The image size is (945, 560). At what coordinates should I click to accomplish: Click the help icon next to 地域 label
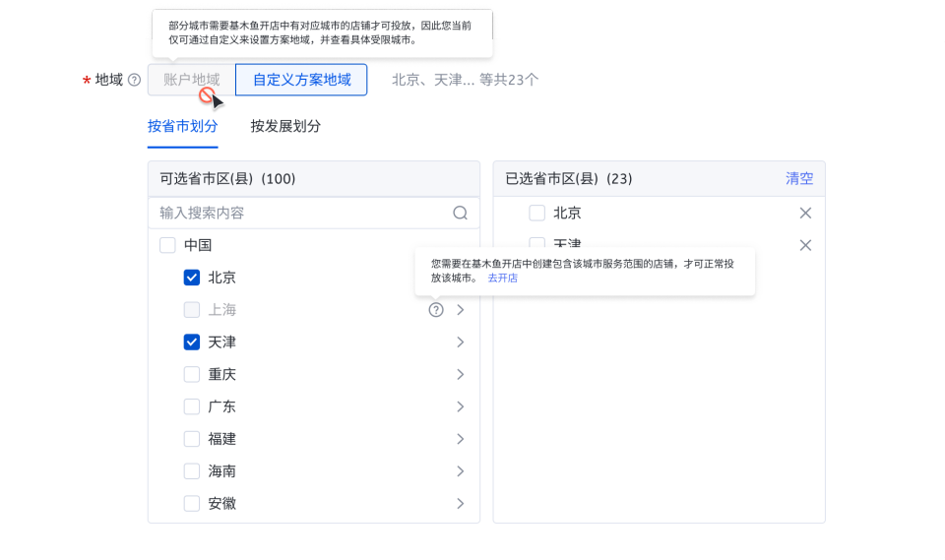coord(135,80)
